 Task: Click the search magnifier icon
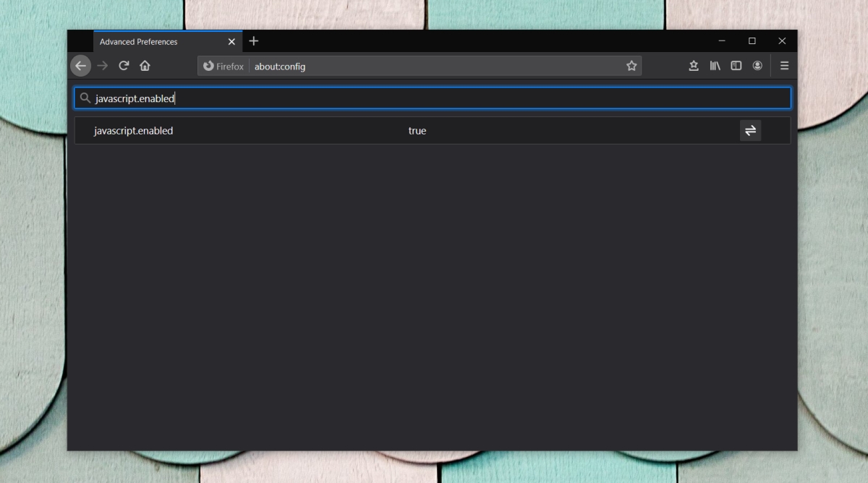point(85,98)
